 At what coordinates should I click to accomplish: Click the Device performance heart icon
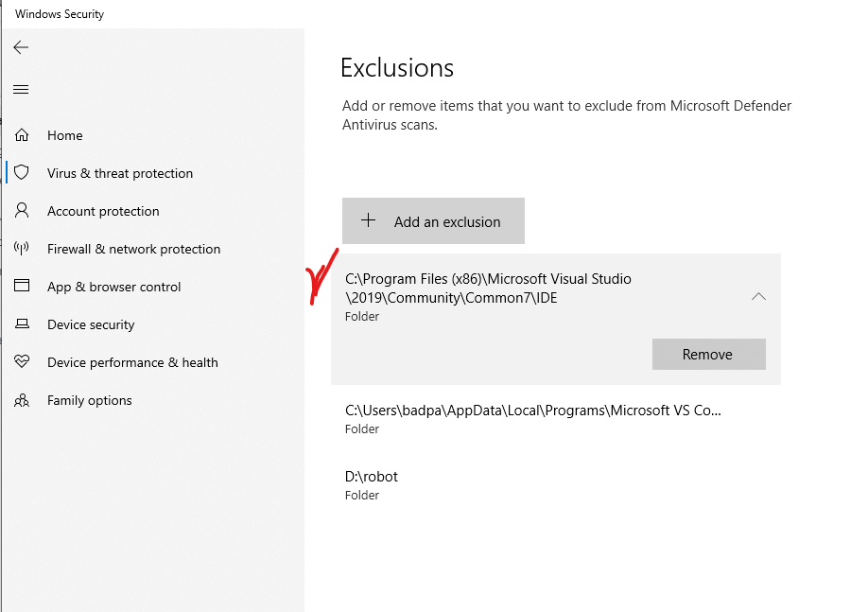click(x=22, y=362)
